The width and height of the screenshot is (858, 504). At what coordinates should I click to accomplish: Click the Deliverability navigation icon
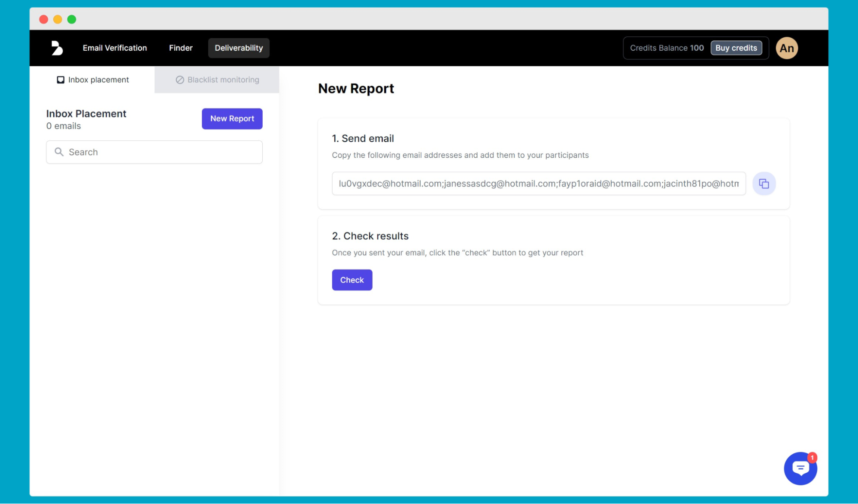tap(239, 48)
